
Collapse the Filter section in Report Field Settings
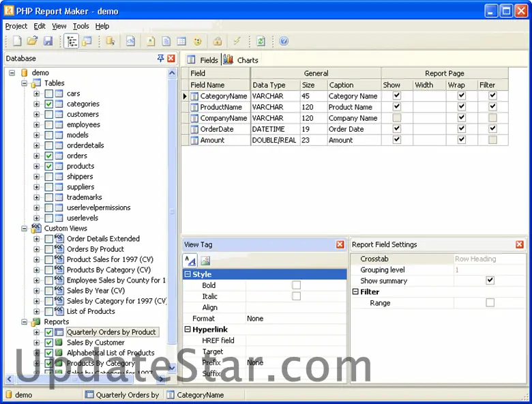(355, 291)
